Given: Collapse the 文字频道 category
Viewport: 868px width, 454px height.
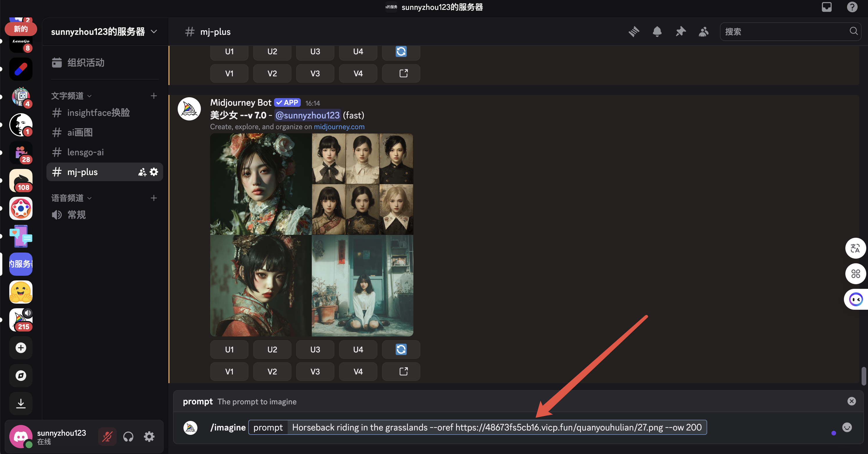Looking at the screenshot, I should [71, 96].
